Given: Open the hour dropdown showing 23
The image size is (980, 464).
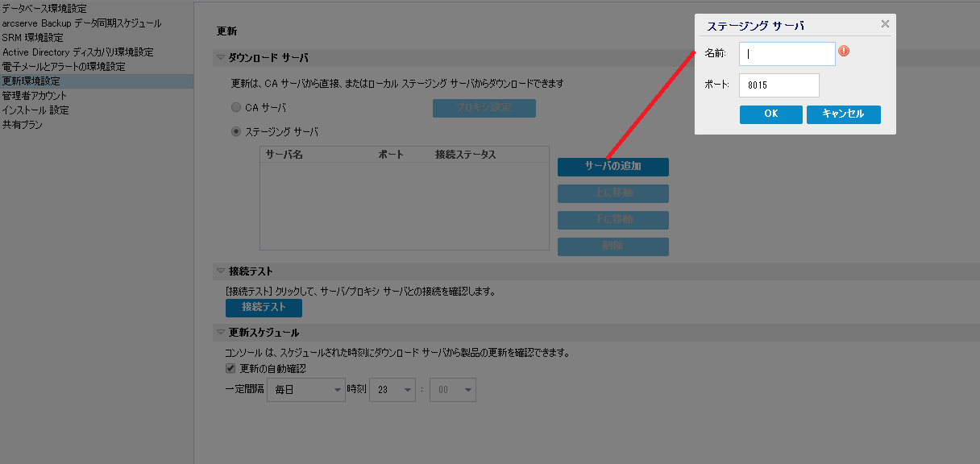Looking at the screenshot, I should [392, 390].
